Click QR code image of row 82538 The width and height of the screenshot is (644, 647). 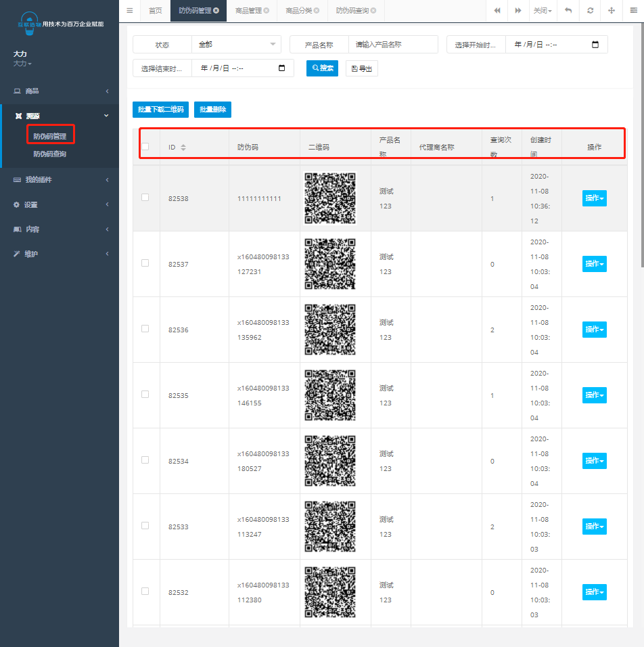(x=330, y=198)
